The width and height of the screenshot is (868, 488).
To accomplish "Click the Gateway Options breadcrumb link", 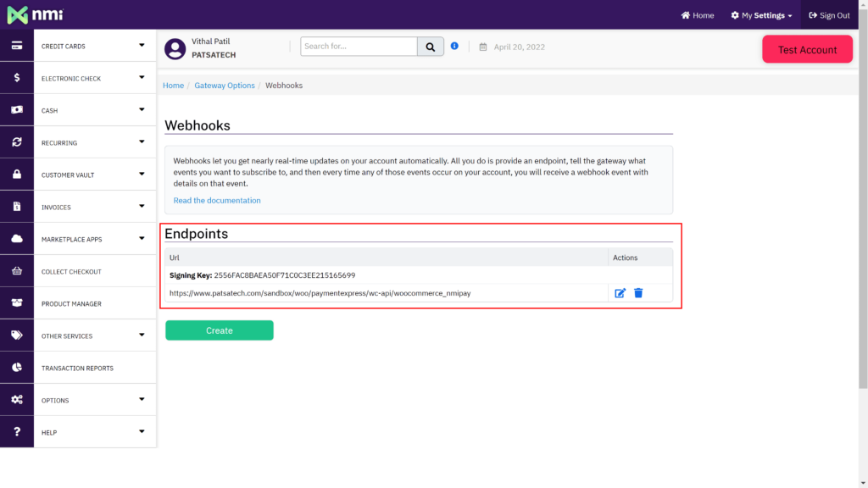I will coord(225,86).
